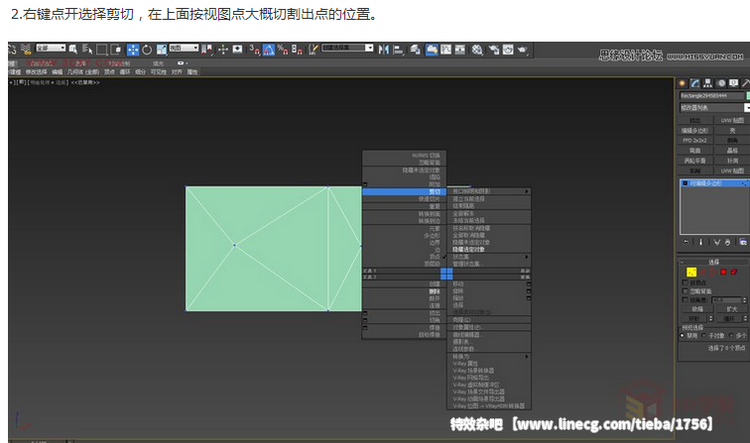Click the Select by Name icon
Screen dimensions: 750x443
click(87, 49)
